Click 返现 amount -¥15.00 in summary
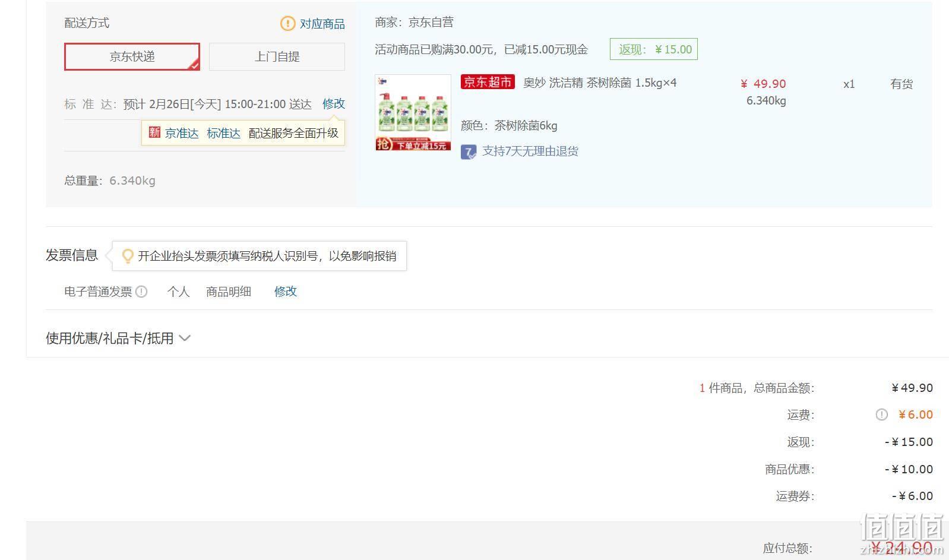The image size is (949, 560). pos(909,442)
